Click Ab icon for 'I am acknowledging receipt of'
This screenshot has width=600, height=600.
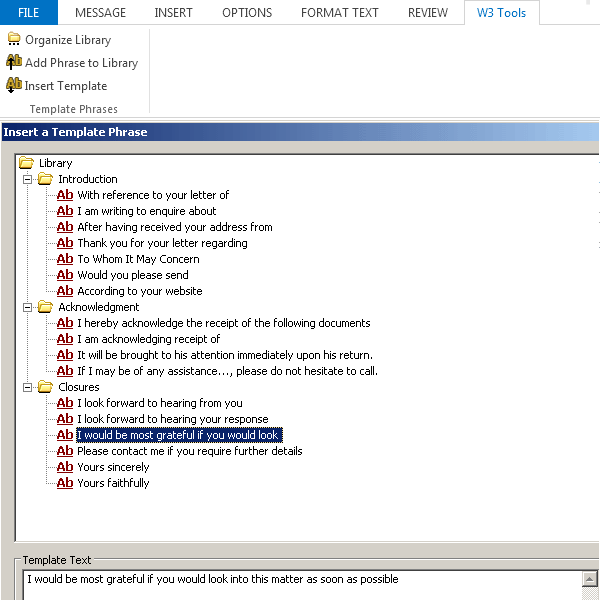[65, 339]
